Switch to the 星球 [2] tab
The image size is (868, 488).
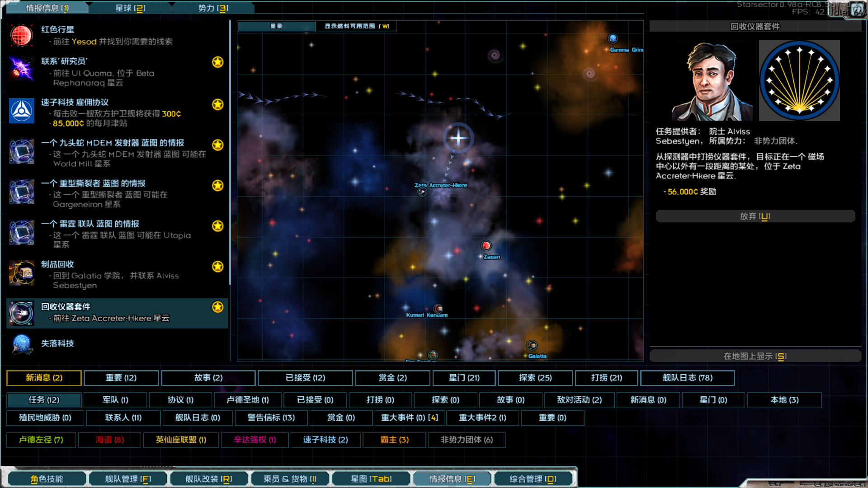tap(130, 8)
